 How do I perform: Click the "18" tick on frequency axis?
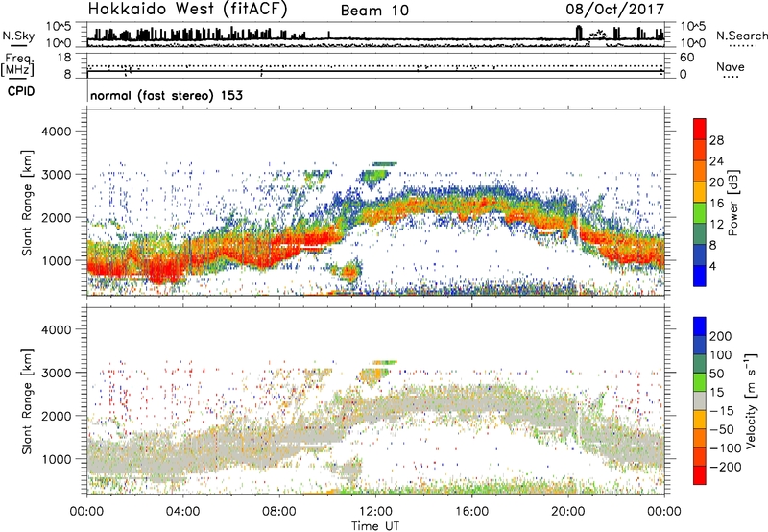64,58
